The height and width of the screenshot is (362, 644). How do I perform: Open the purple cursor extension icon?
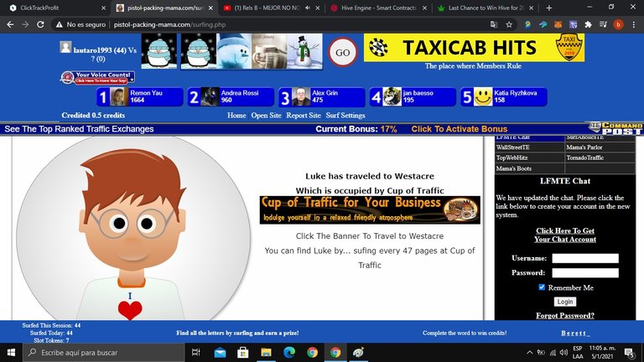pyautogui.click(x=573, y=24)
